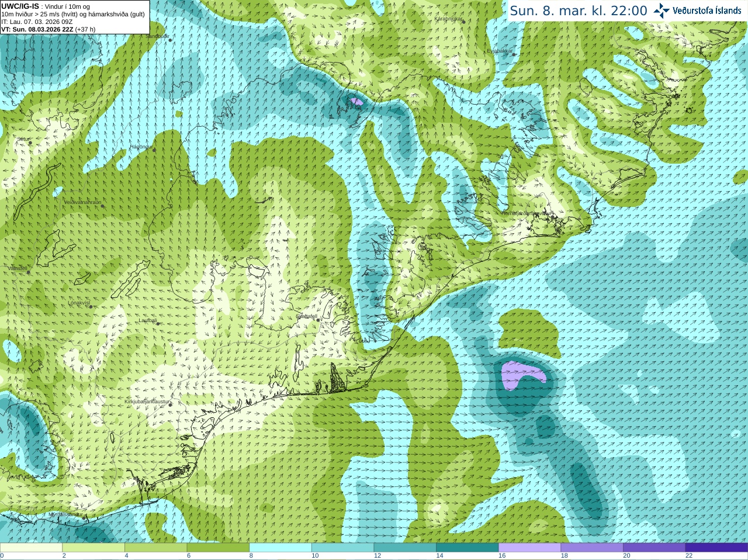Click the VT: Sun. 08.03.2026 22Z valid-time line

click(48, 29)
